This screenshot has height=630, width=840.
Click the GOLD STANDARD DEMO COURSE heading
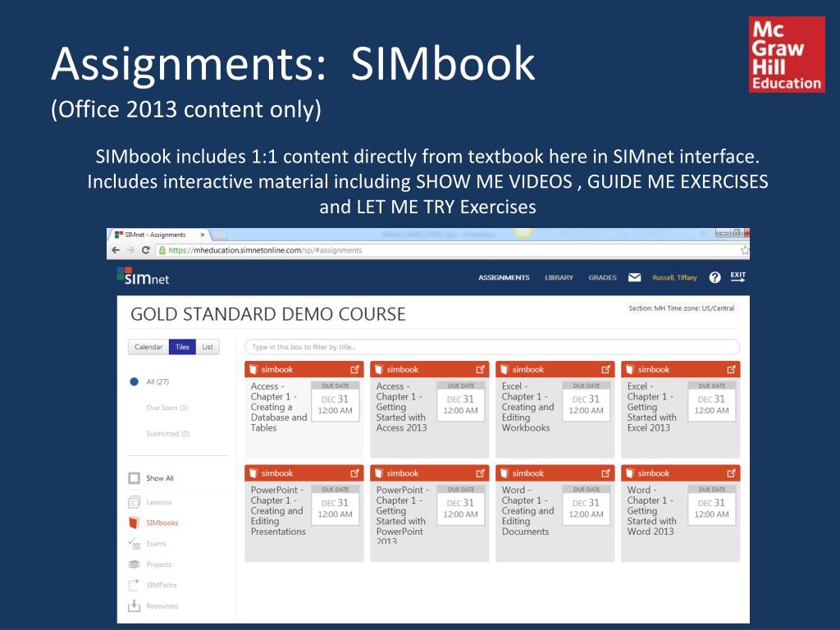268,314
